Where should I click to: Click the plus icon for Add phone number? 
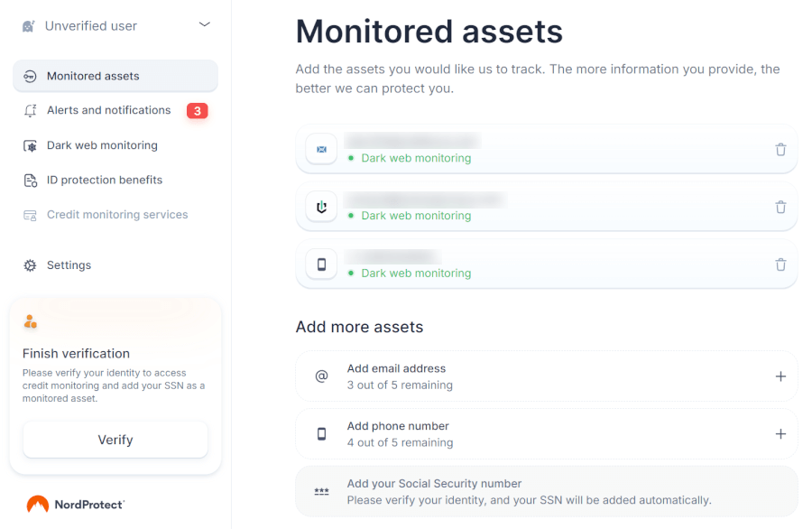(780, 434)
